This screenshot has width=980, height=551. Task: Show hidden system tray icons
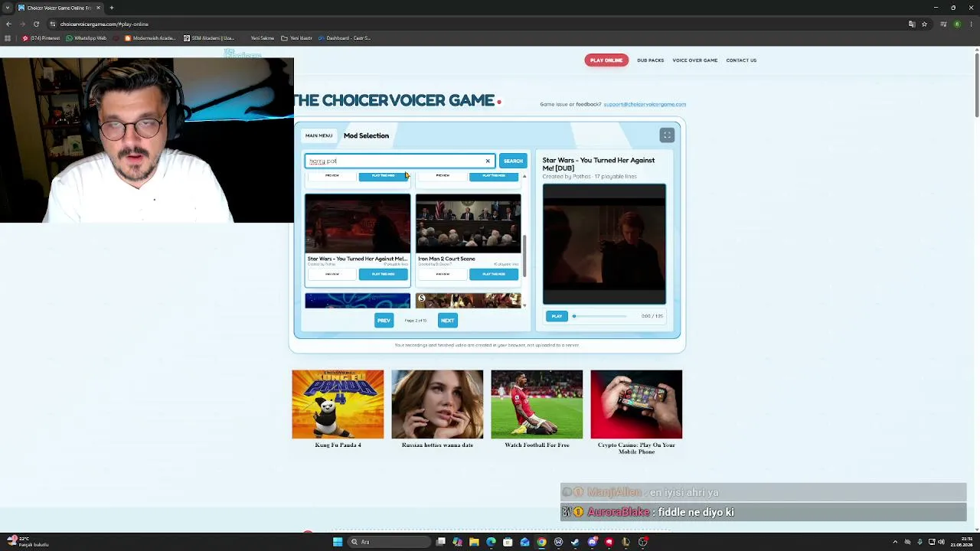pyautogui.click(x=895, y=542)
